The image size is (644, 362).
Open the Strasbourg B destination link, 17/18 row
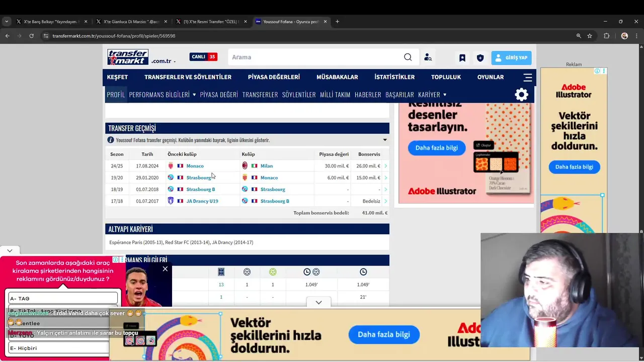[x=275, y=201]
